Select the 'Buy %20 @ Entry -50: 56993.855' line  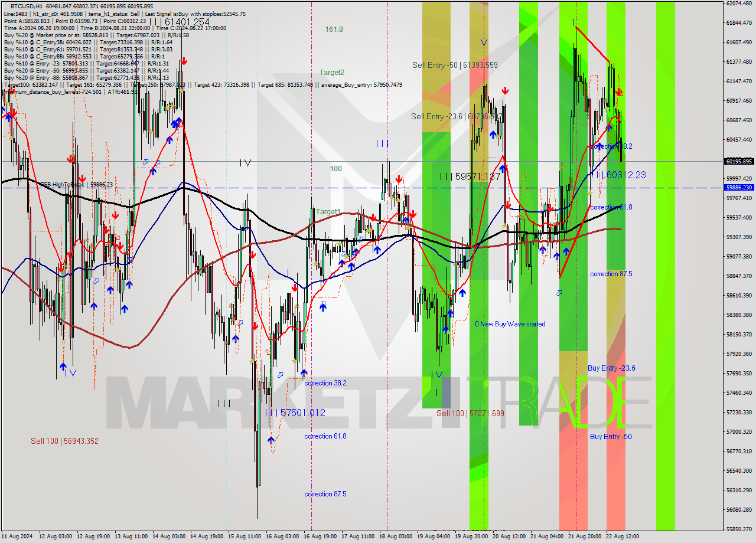(86, 70)
